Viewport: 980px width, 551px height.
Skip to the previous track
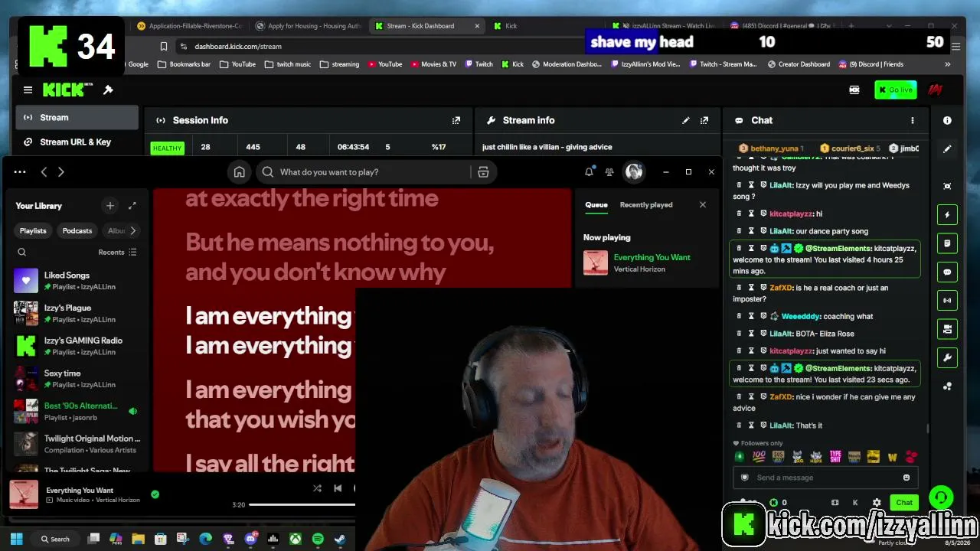click(x=338, y=488)
